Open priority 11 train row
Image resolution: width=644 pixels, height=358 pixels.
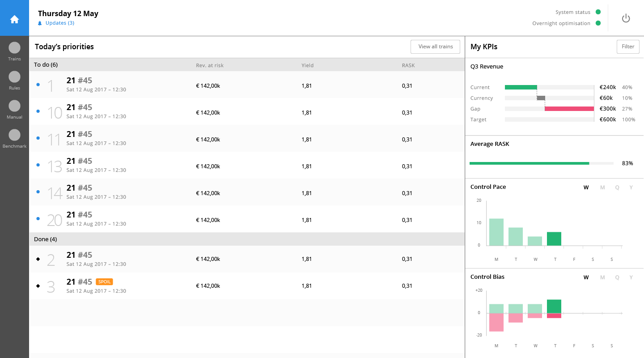pos(247,138)
